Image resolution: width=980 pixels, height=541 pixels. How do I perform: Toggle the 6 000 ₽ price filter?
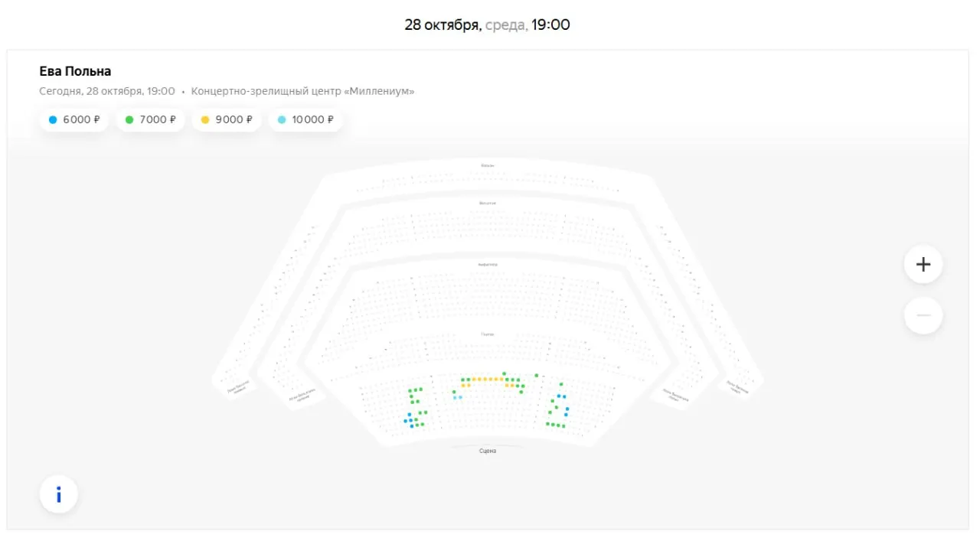coord(74,119)
